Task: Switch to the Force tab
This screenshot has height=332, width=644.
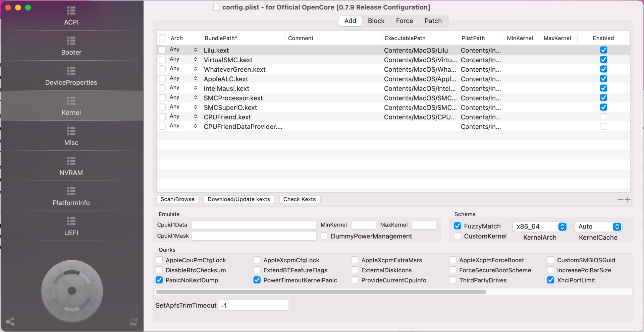Action: click(x=404, y=21)
